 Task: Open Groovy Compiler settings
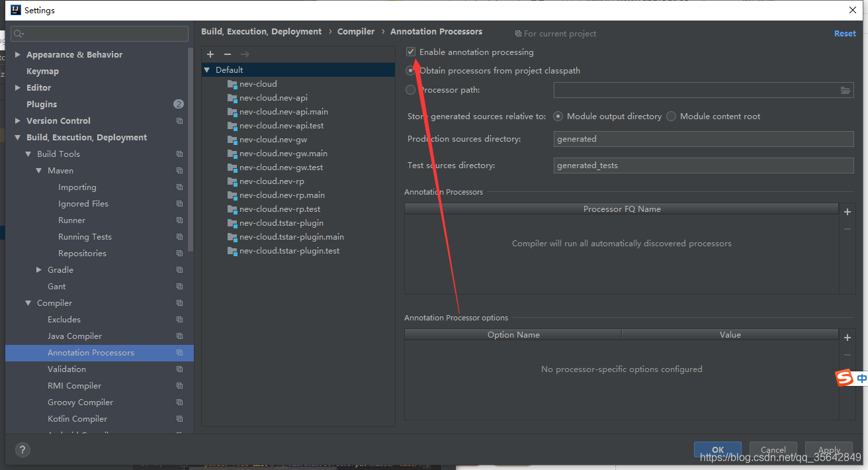tap(80, 402)
